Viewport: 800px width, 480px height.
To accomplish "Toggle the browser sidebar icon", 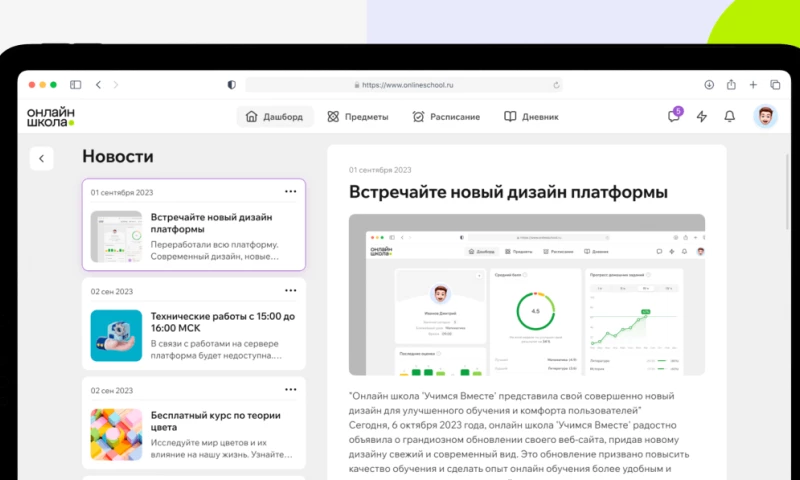I will tap(76, 85).
